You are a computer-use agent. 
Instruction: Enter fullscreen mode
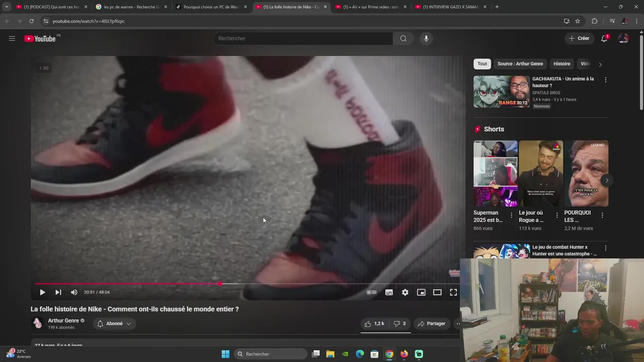(x=453, y=292)
